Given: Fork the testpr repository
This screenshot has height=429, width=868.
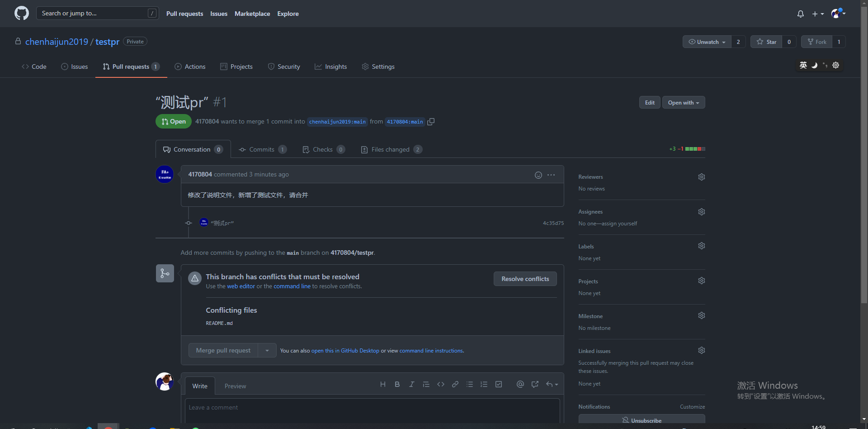Looking at the screenshot, I should [816, 42].
